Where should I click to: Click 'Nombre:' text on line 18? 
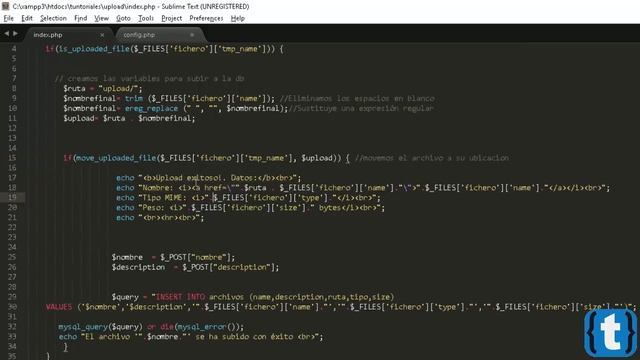coord(158,188)
